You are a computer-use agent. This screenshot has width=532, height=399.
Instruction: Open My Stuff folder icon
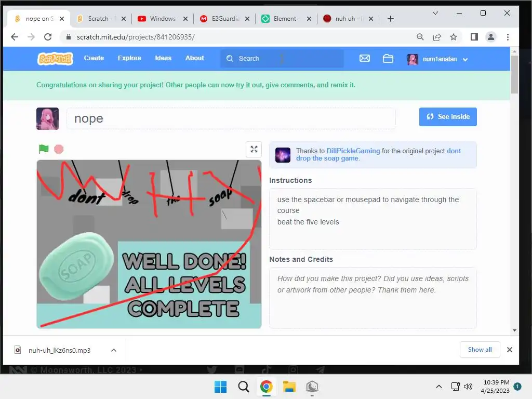388,59
